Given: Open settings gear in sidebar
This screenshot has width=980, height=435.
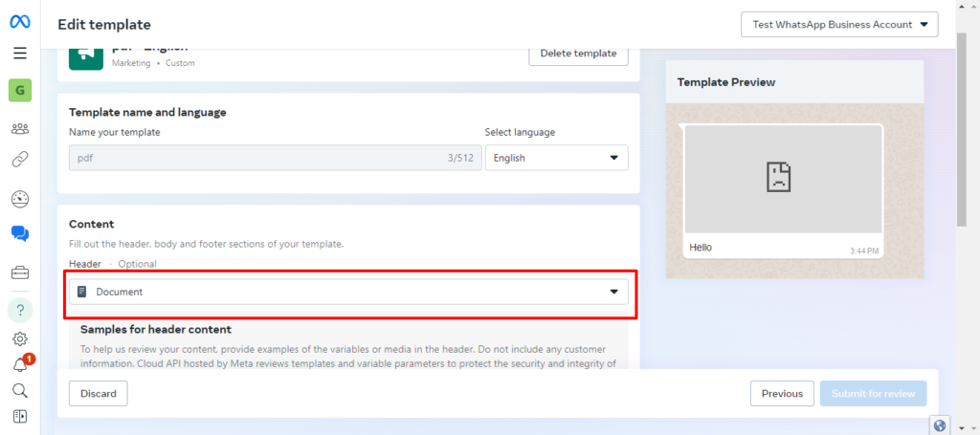Looking at the screenshot, I should (20, 338).
